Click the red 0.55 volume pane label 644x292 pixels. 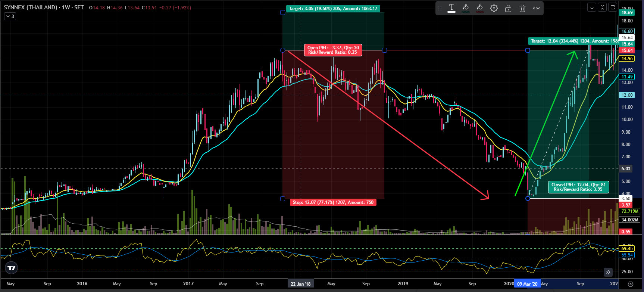(x=626, y=232)
